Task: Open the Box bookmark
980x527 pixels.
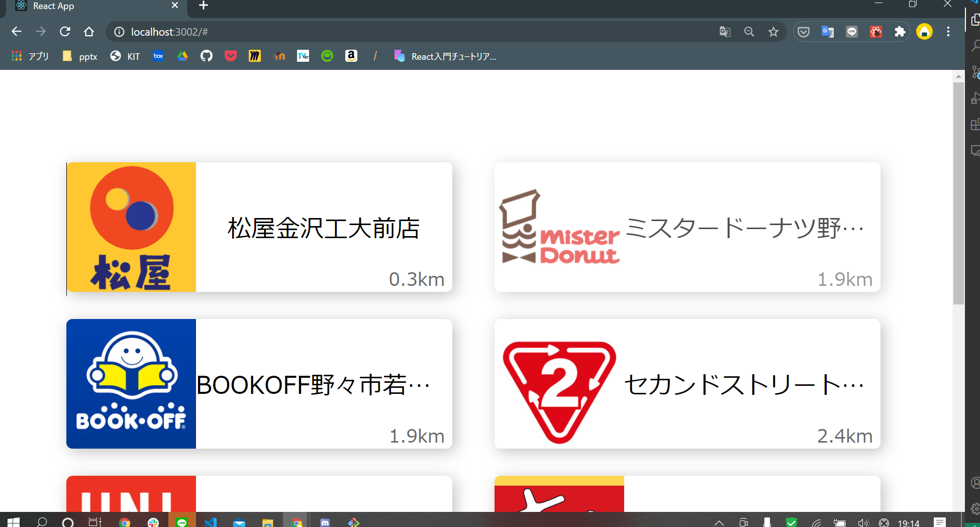Action: (x=158, y=56)
